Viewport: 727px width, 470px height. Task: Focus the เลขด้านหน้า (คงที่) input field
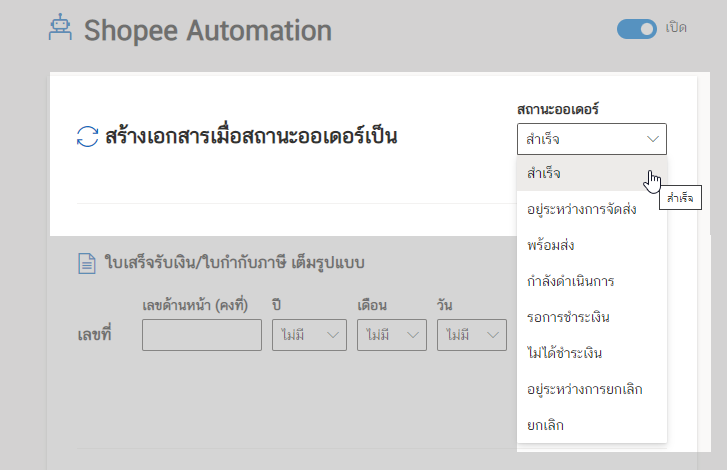202,335
